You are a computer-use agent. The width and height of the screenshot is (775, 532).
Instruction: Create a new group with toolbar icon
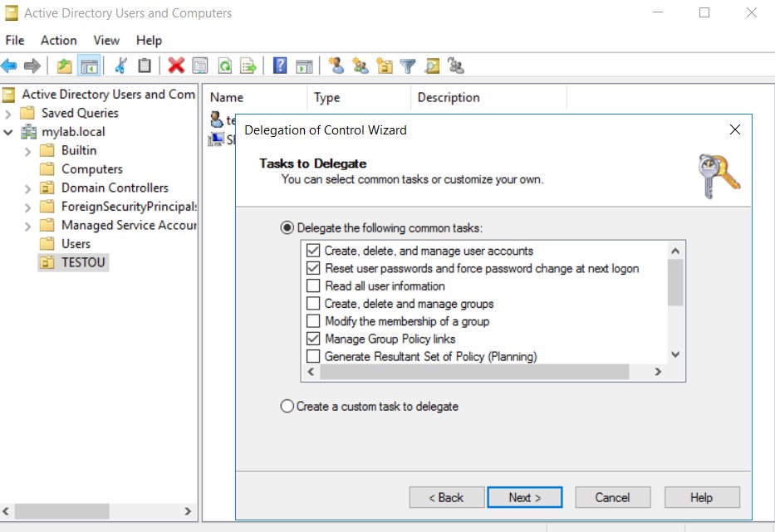[x=361, y=66]
